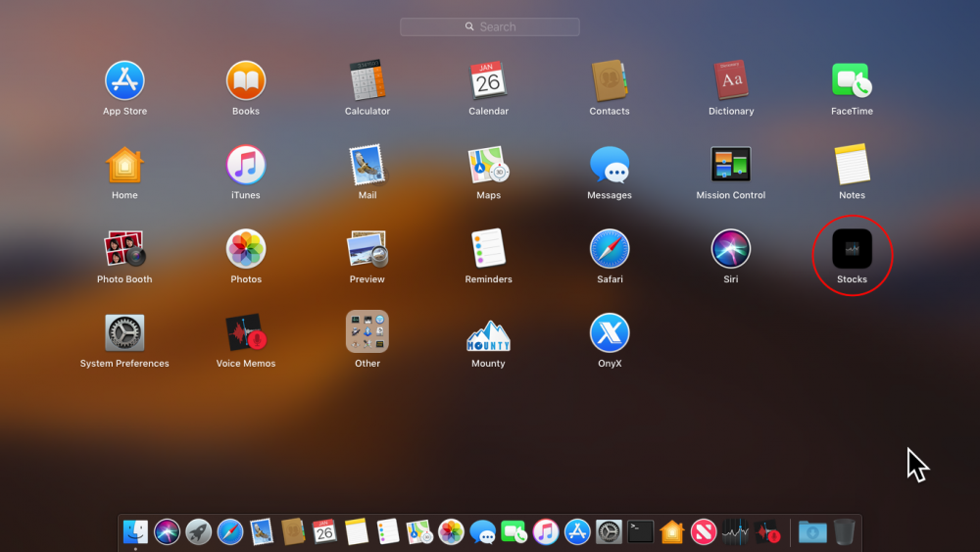Open Calendar in the Launchpad grid

(488, 80)
